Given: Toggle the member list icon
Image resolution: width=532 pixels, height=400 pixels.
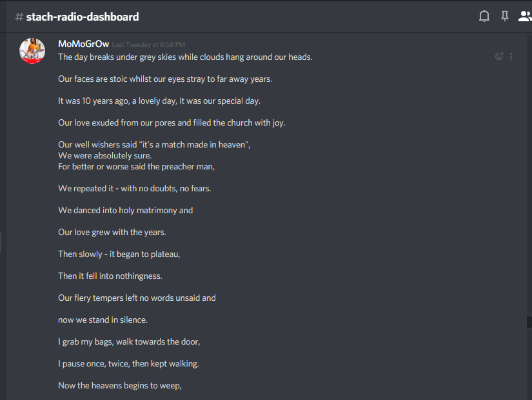Looking at the screenshot, I should click(x=524, y=16).
